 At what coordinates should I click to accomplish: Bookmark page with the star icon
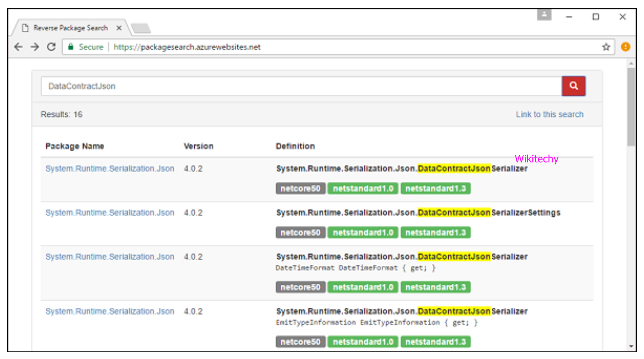click(606, 47)
